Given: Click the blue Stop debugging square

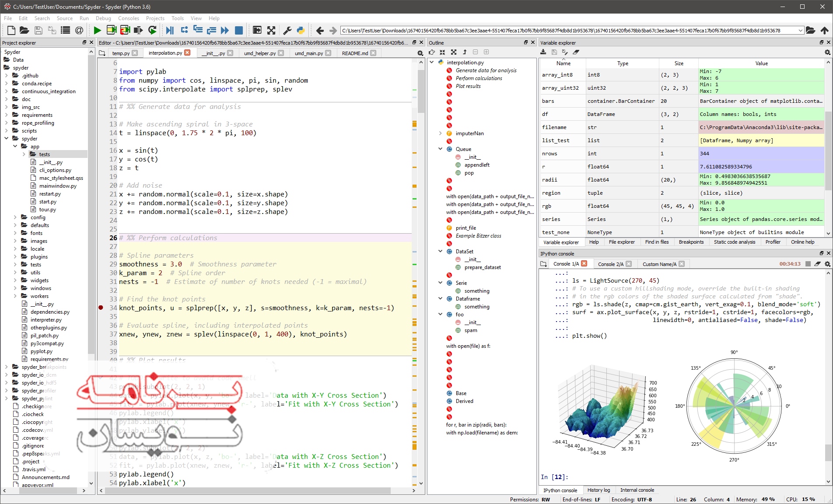Looking at the screenshot, I should pyautogui.click(x=239, y=30).
